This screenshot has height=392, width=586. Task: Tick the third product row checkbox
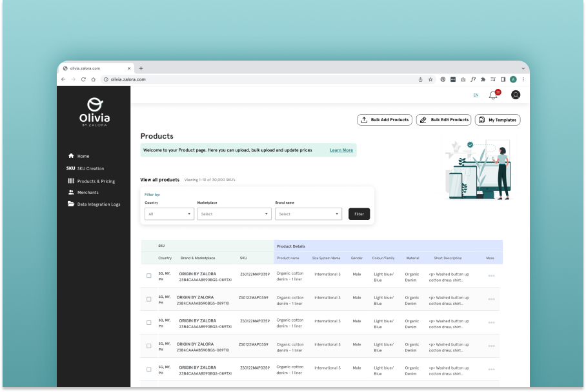[x=148, y=322]
